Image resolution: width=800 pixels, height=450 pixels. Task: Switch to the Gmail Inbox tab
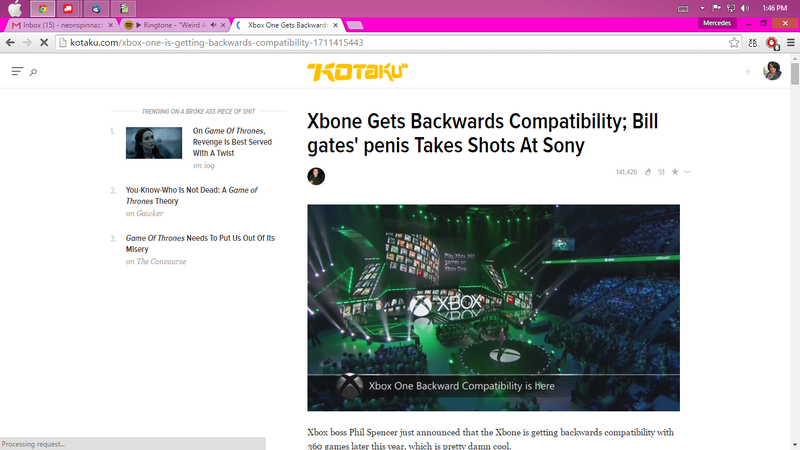pyautogui.click(x=62, y=25)
